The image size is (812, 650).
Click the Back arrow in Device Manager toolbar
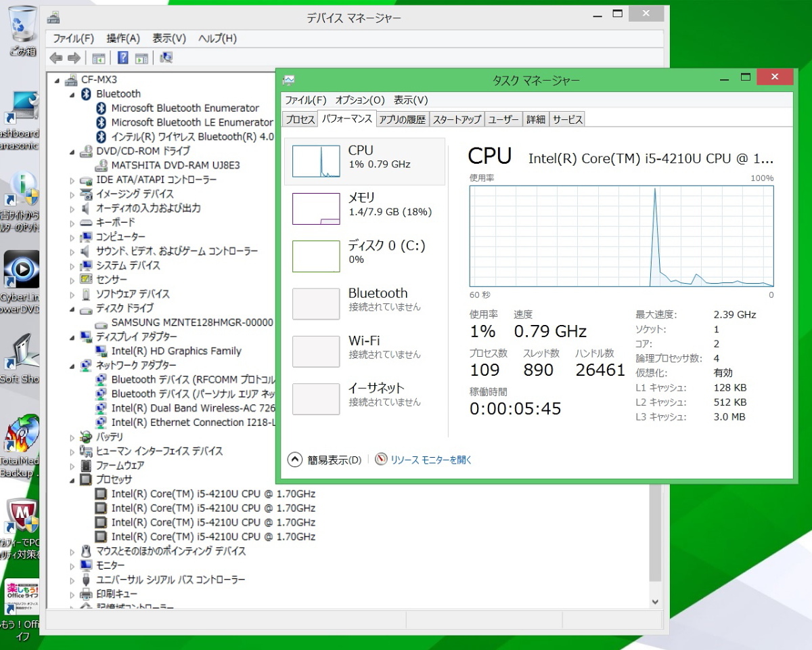coord(56,58)
